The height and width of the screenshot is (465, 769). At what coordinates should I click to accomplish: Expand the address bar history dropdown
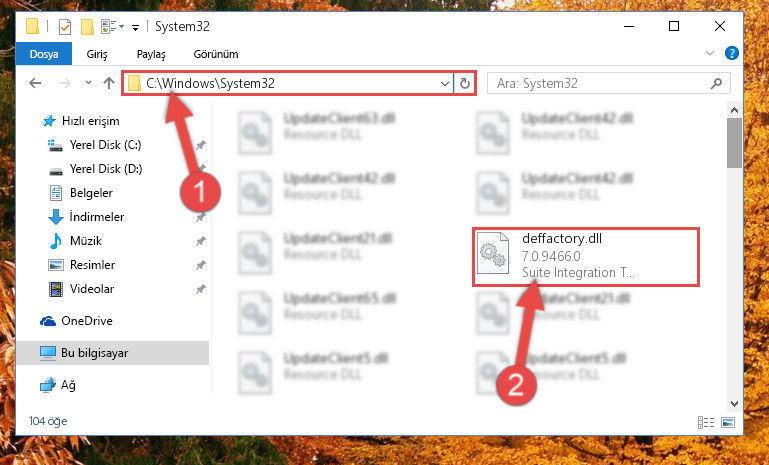[x=444, y=83]
